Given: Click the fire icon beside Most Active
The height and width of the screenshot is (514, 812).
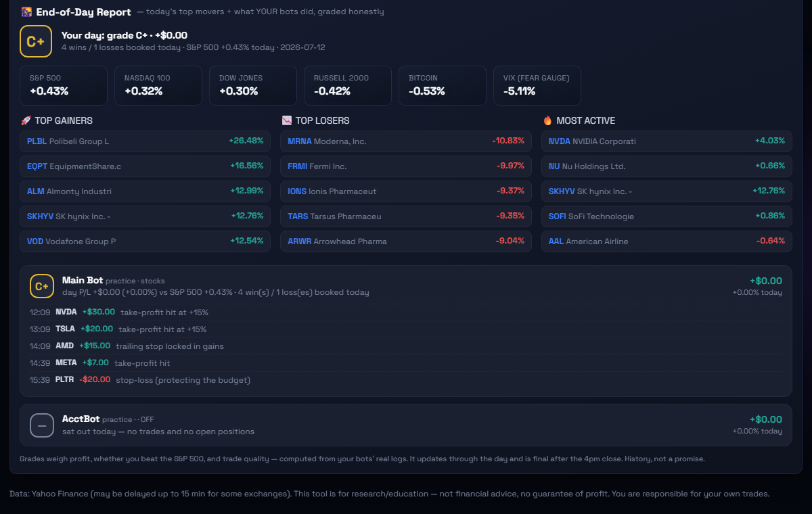Looking at the screenshot, I should 547,120.
